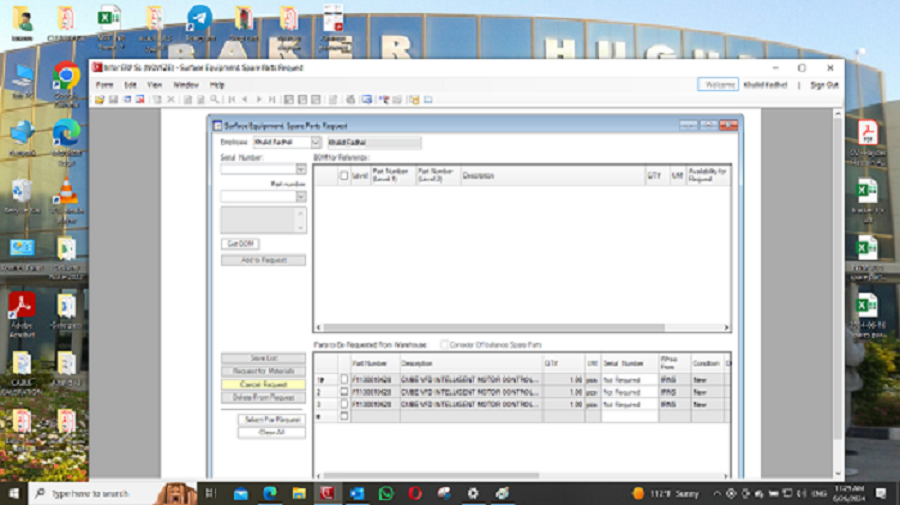This screenshot has height=505, width=900.
Task: Click the print toolbar icon
Action: coord(350,100)
